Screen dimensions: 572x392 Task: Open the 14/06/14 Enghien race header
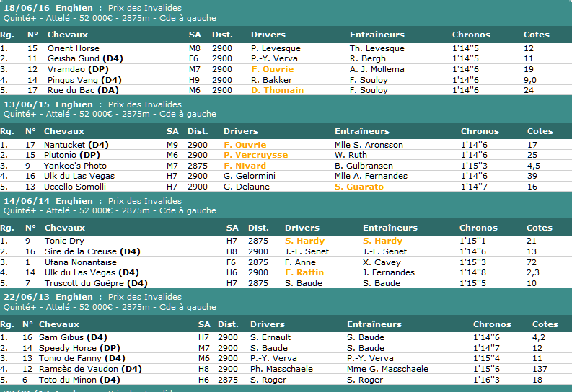[x=48, y=201]
